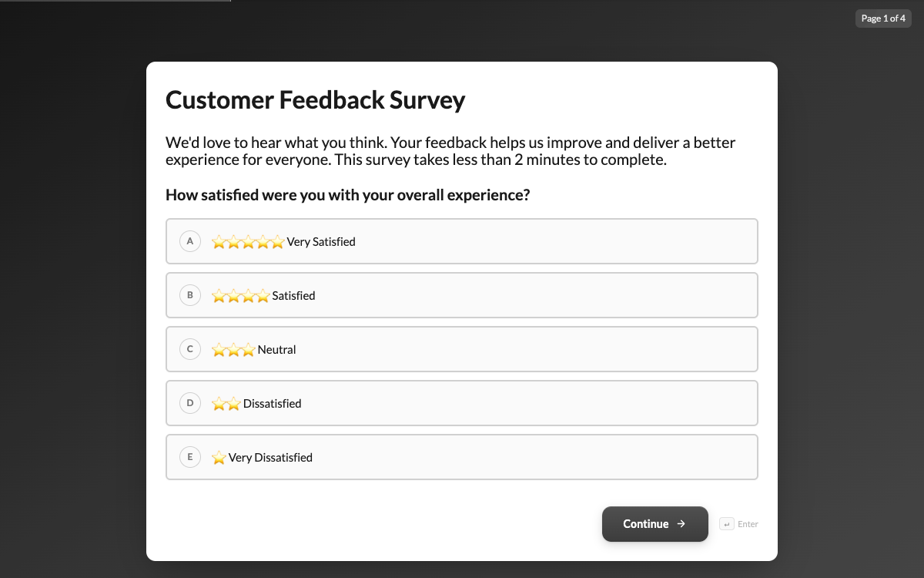
Task: Pick the Neutral rating option
Action: pos(462,349)
